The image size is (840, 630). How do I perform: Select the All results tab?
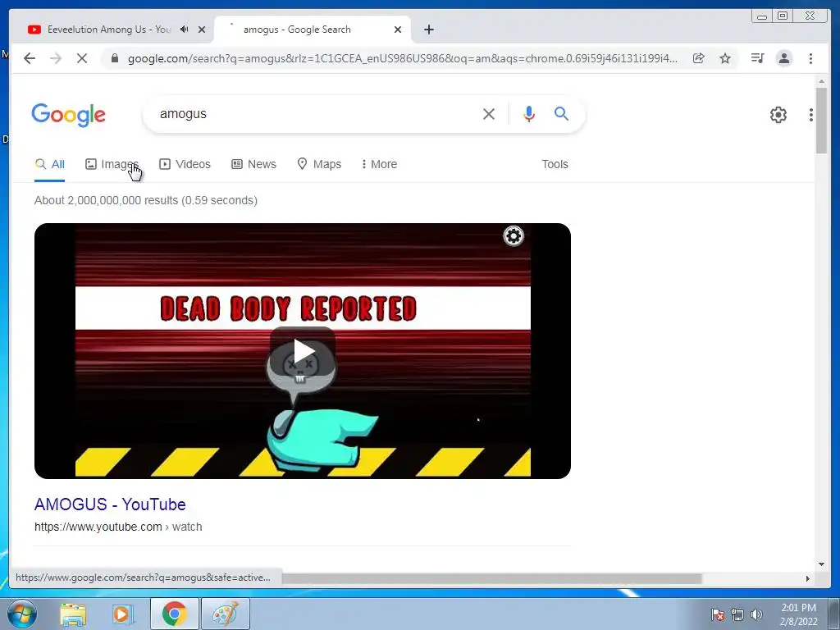[50, 164]
